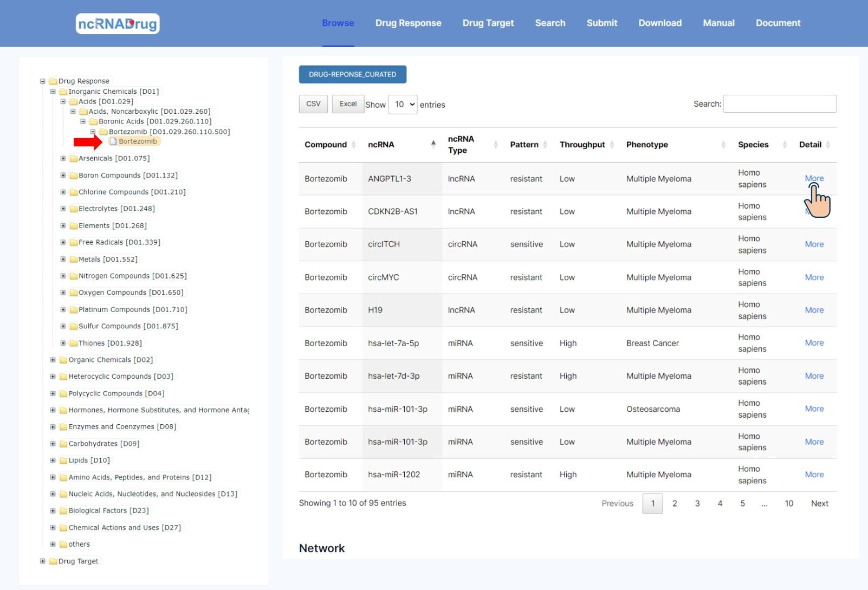Open More details for ANGPTL1-3 row
Image resolution: width=868 pixels, height=590 pixels.
tap(814, 178)
